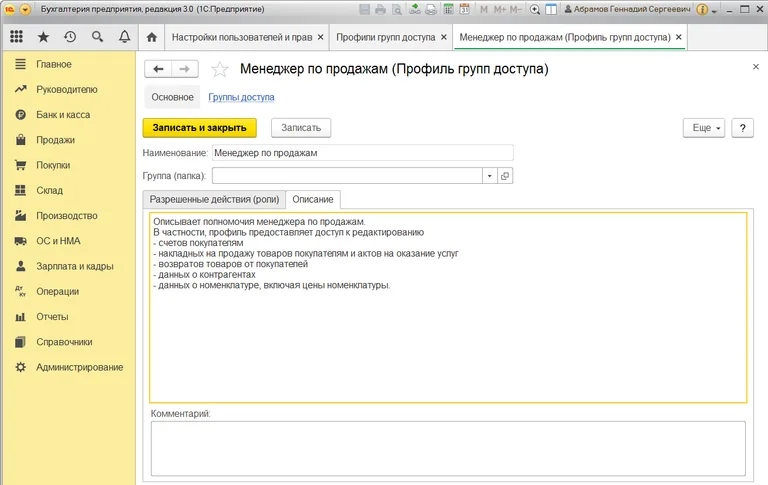This screenshot has width=768, height=485.
Task: Open Favorites star in top panel
Action: pyautogui.click(x=43, y=37)
